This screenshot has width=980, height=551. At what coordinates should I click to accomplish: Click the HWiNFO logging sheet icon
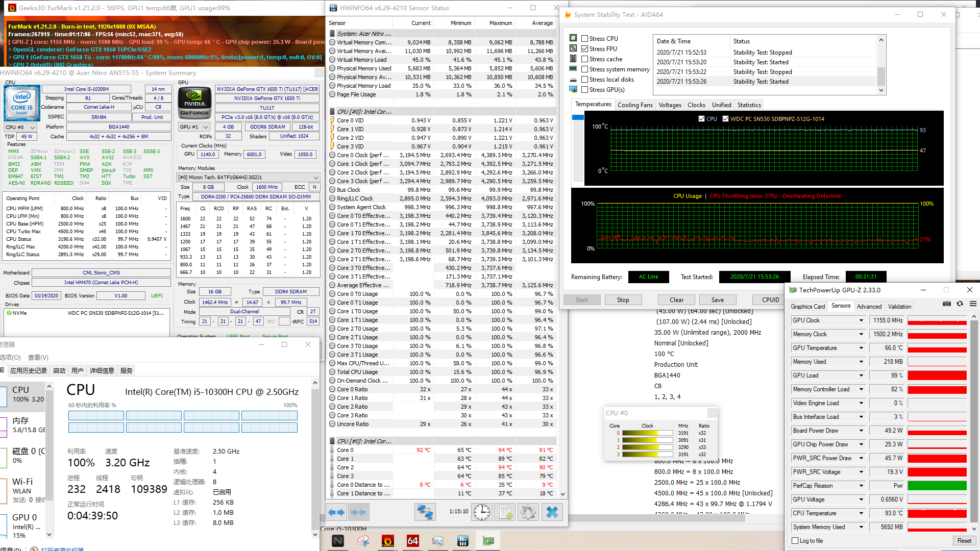[x=505, y=512]
